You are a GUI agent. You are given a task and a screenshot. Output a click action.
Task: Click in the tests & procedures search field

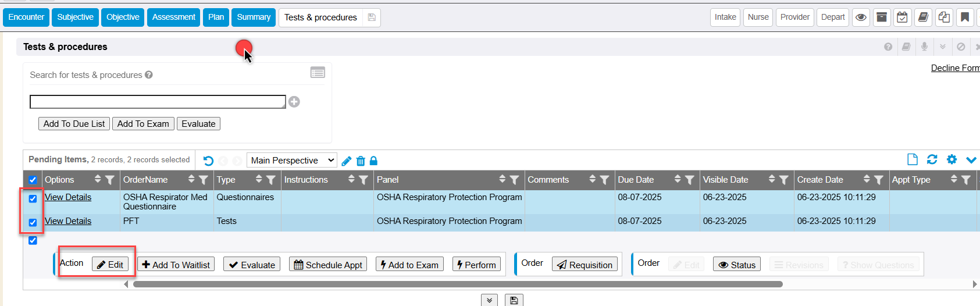pyautogui.click(x=158, y=102)
